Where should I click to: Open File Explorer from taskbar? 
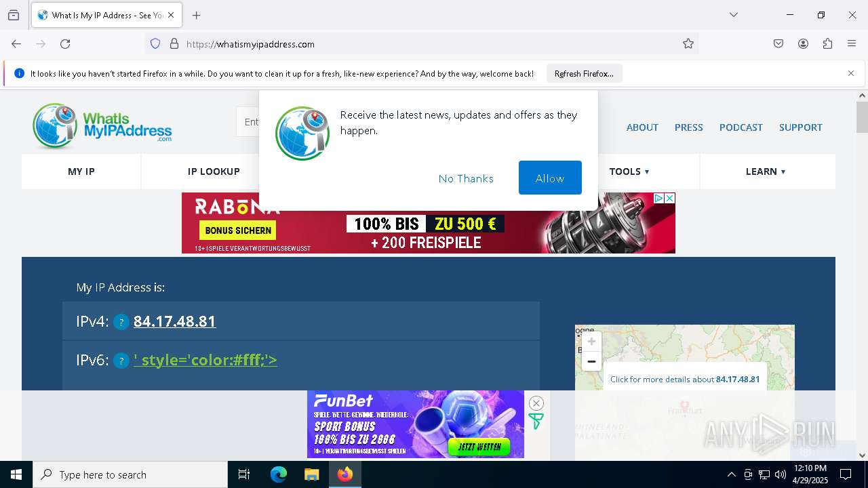[x=311, y=474]
